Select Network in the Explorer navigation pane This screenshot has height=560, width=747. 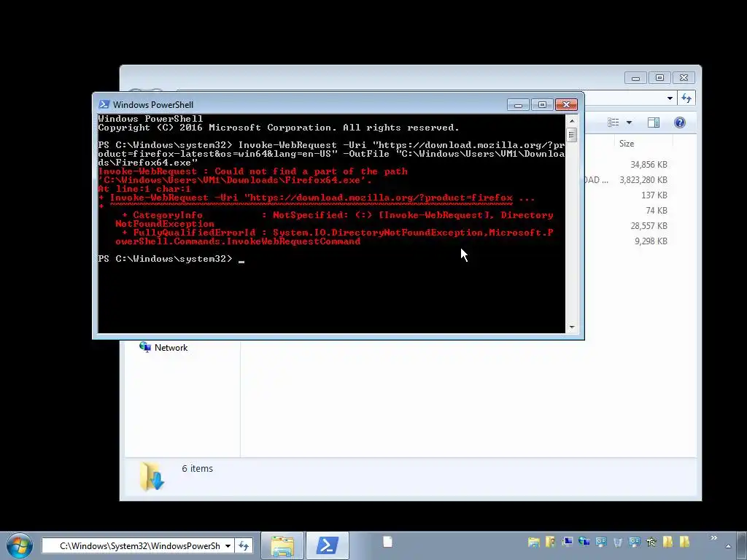tap(163, 348)
